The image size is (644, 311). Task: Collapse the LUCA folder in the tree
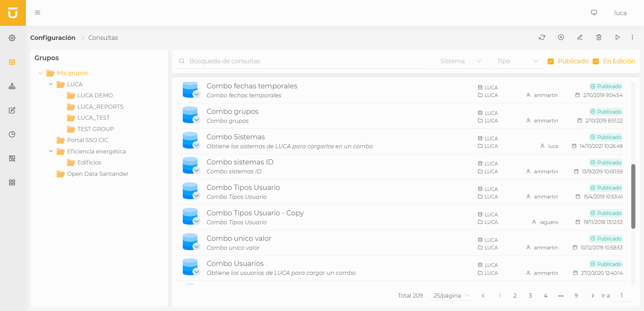pyautogui.click(x=51, y=84)
